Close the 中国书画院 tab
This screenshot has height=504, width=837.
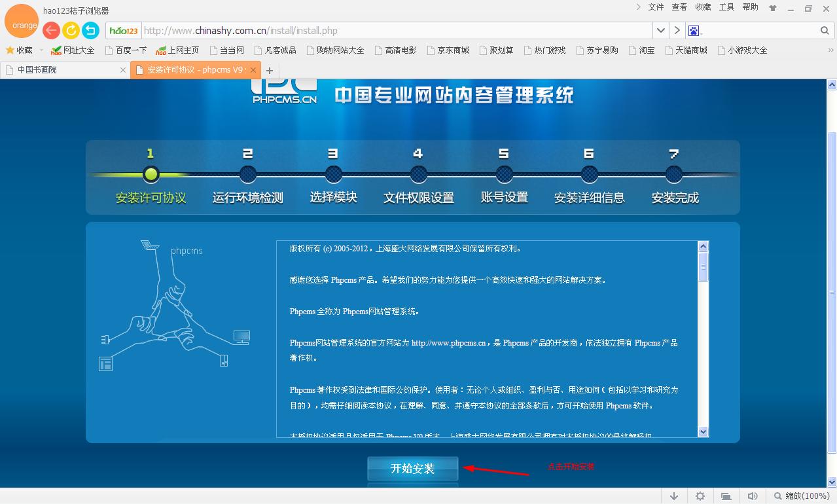click(123, 70)
